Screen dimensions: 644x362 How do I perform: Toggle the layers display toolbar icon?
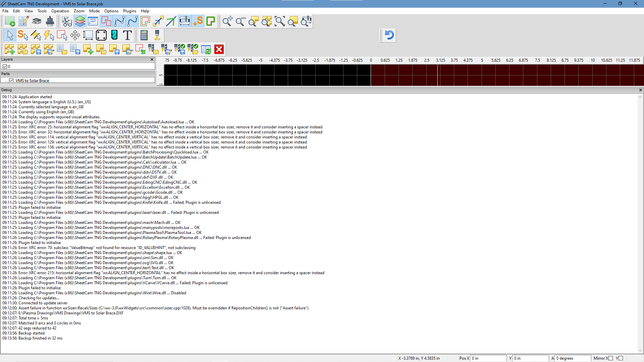point(80,21)
